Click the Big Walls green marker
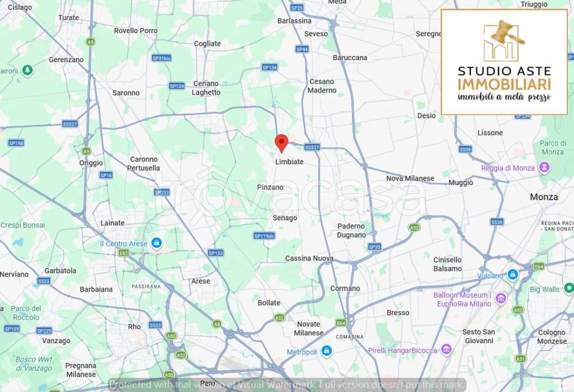This screenshot has width=574, height=392. coord(569,289)
